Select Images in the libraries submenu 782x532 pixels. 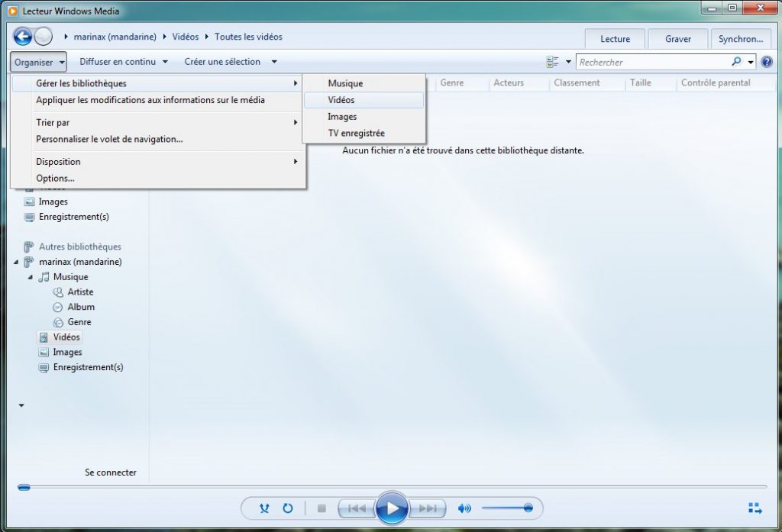click(x=364, y=117)
